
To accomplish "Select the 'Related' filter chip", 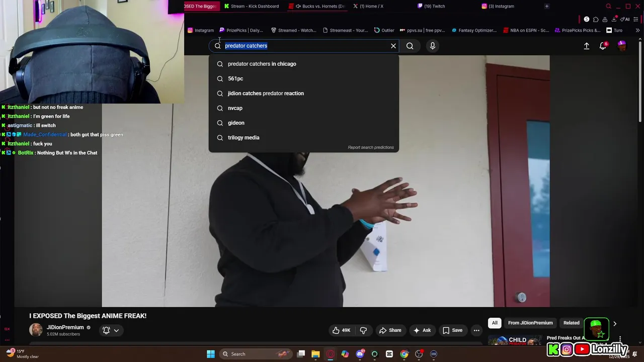I will pyautogui.click(x=571, y=323).
